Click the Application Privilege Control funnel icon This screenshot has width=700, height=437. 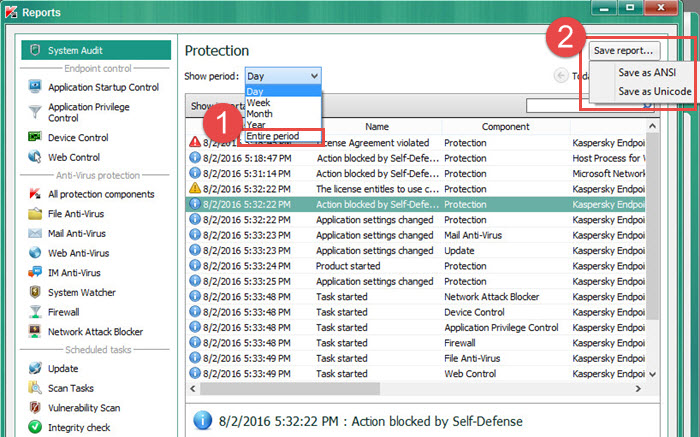[x=35, y=112]
